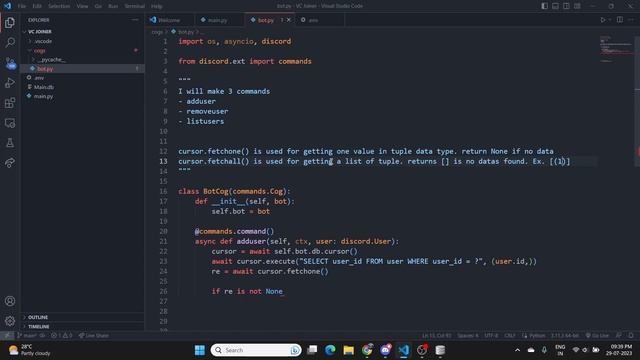The image size is (640, 360).
Task: Open the Explorer view in the activity bar
Action: click(10, 23)
